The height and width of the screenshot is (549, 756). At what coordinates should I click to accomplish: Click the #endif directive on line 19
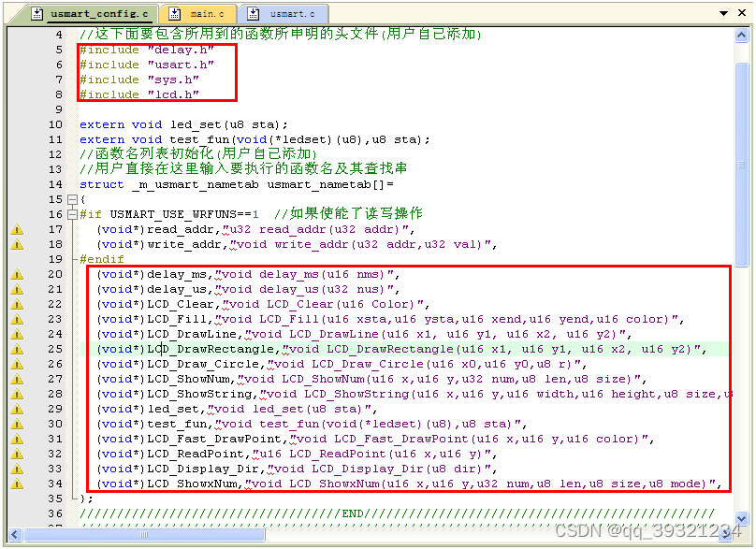(x=102, y=259)
